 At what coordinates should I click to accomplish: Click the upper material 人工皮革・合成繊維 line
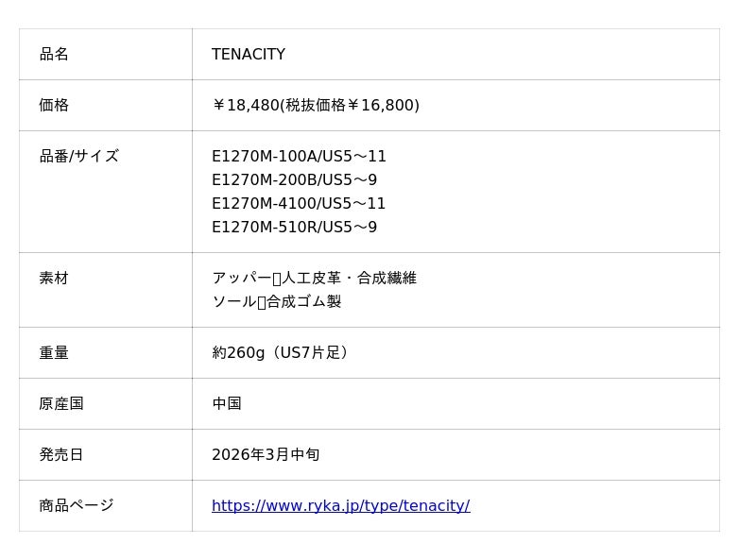(x=314, y=279)
